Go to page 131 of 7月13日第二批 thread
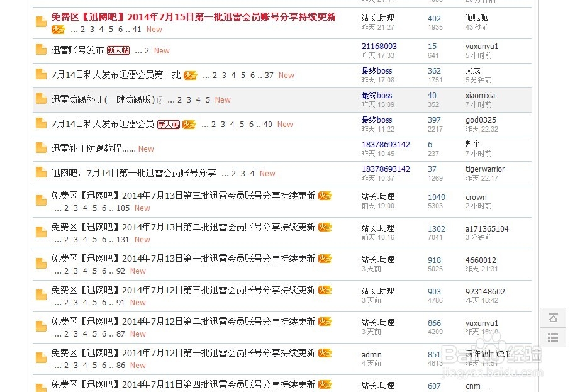This screenshot has height=392, width=575. [123, 240]
